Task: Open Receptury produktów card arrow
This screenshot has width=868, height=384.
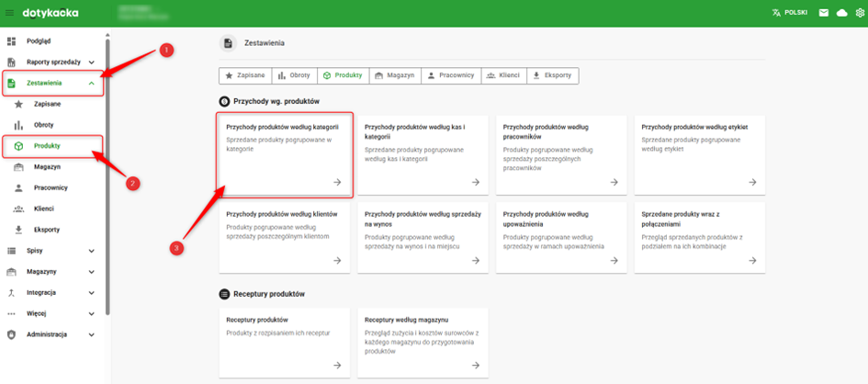Action: point(337,366)
